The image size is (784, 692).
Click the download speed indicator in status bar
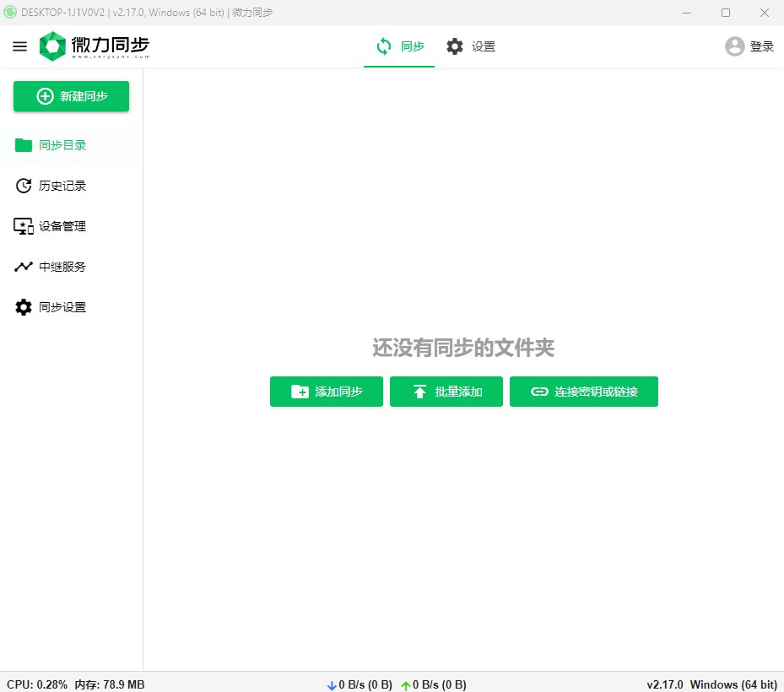359,684
